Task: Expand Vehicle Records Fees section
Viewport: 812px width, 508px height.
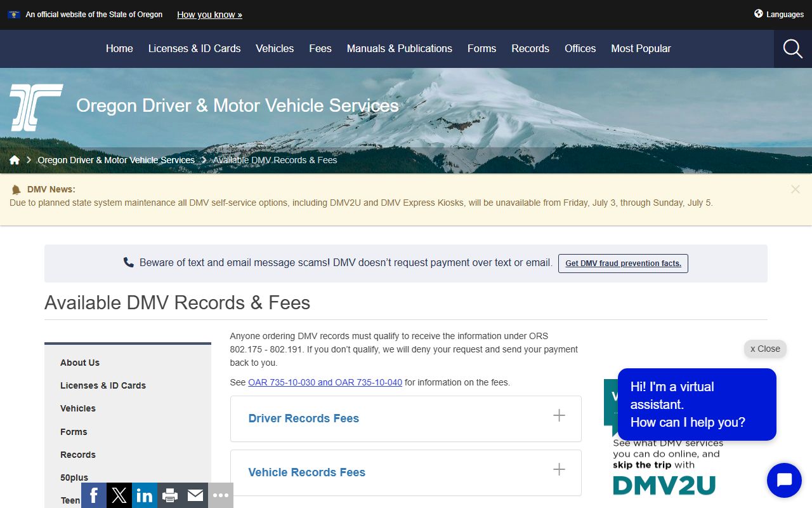Action: coord(406,472)
